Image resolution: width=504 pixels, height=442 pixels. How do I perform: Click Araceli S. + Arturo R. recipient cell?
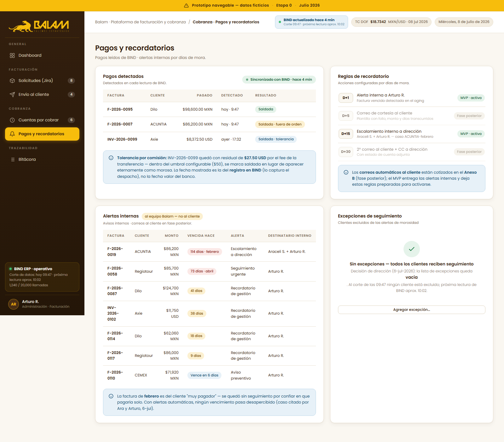287,252
